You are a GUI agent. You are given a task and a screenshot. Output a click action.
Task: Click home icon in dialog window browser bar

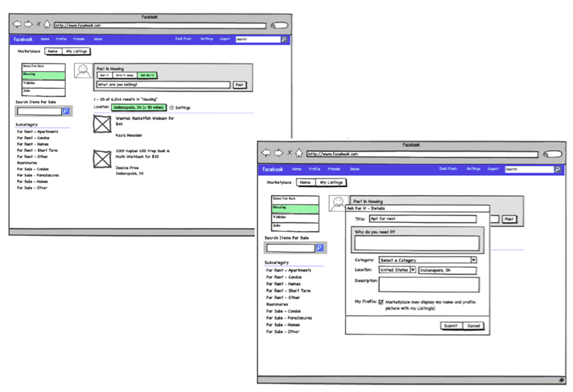point(299,153)
